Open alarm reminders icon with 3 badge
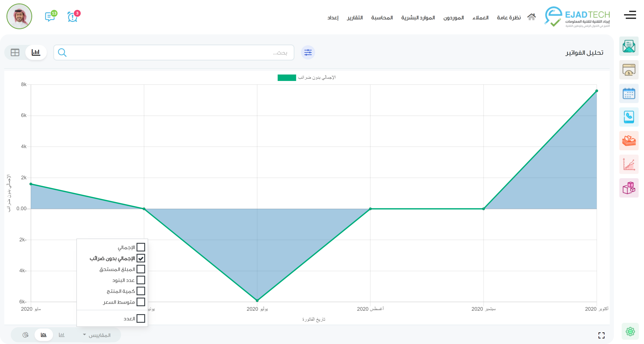This screenshot has height=344, width=644. click(x=73, y=17)
